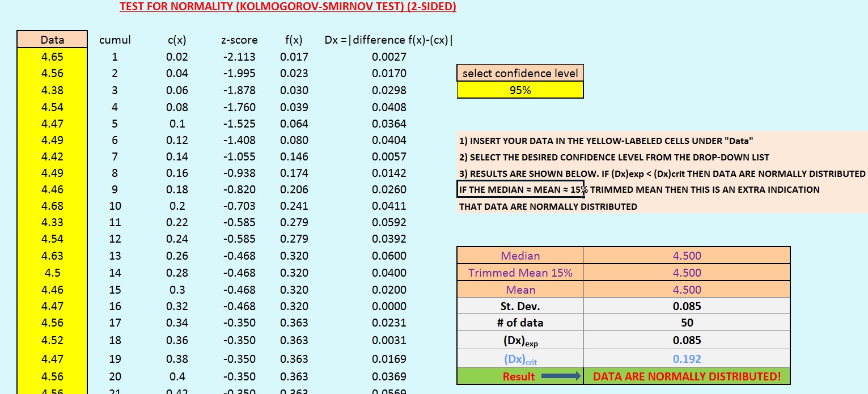Click data cell containing 4.65
Viewport: 868px width, 394px height.
(x=52, y=57)
